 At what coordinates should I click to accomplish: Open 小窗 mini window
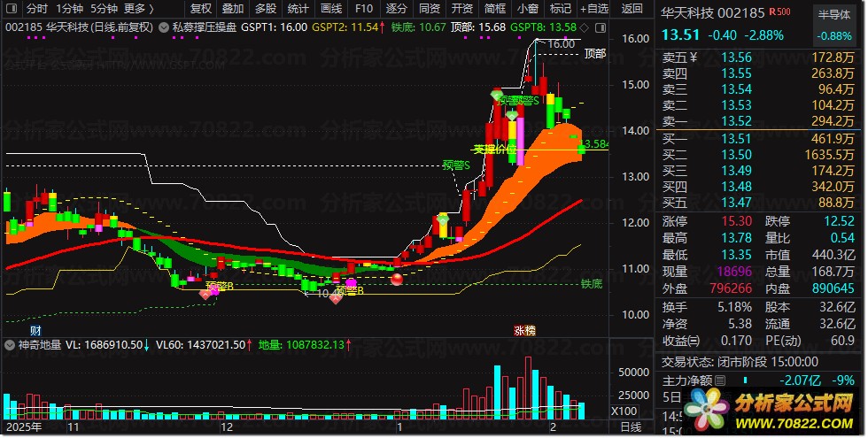(x=528, y=9)
